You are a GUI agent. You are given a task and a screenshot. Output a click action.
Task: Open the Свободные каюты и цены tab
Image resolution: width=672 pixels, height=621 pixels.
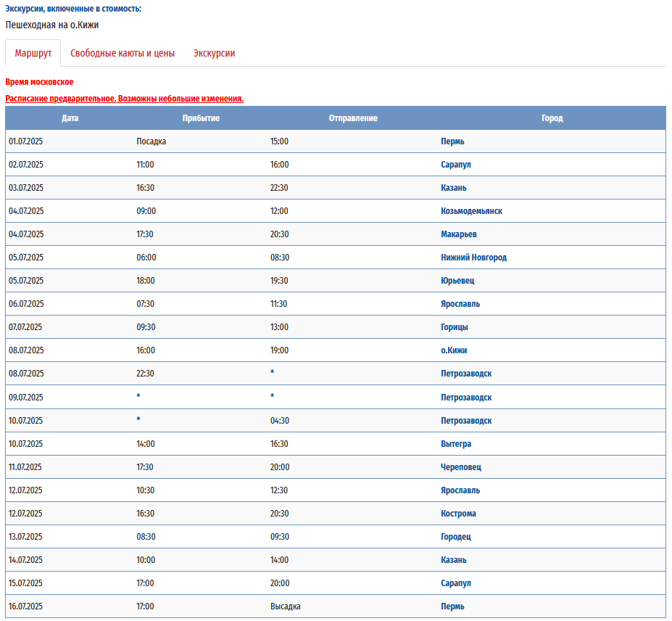pyautogui.click(x=123, y=53)
